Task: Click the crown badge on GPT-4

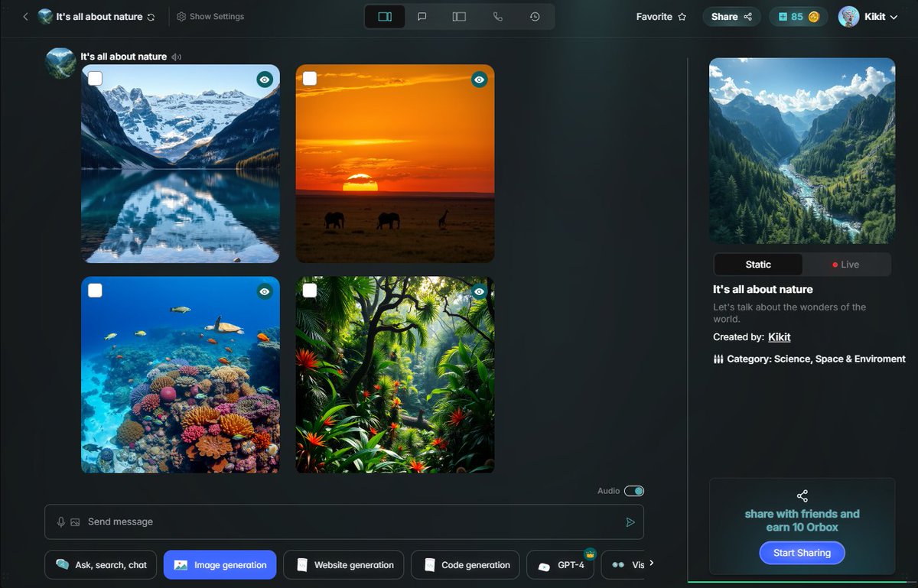Action: (x=590, y=554)
